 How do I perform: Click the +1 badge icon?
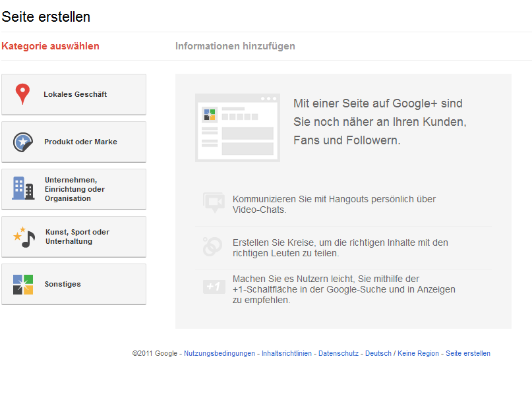(x=214, y=287)
